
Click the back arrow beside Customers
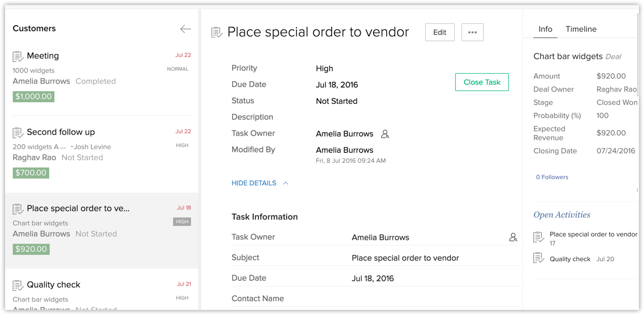click(x=185, y=29)
